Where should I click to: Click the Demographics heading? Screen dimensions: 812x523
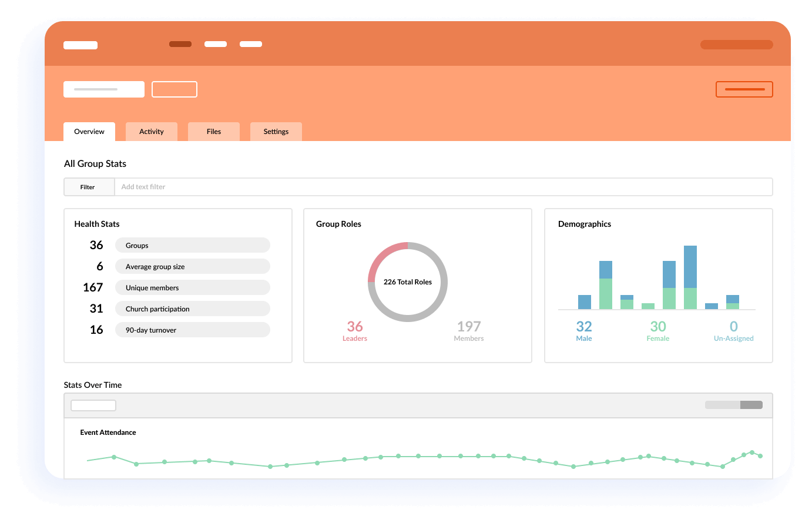585,224
